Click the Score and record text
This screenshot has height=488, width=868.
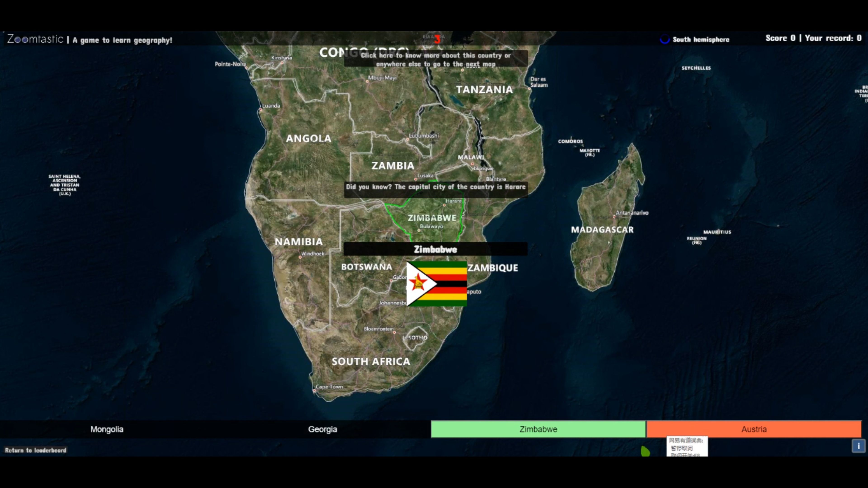tap(814, 38)
